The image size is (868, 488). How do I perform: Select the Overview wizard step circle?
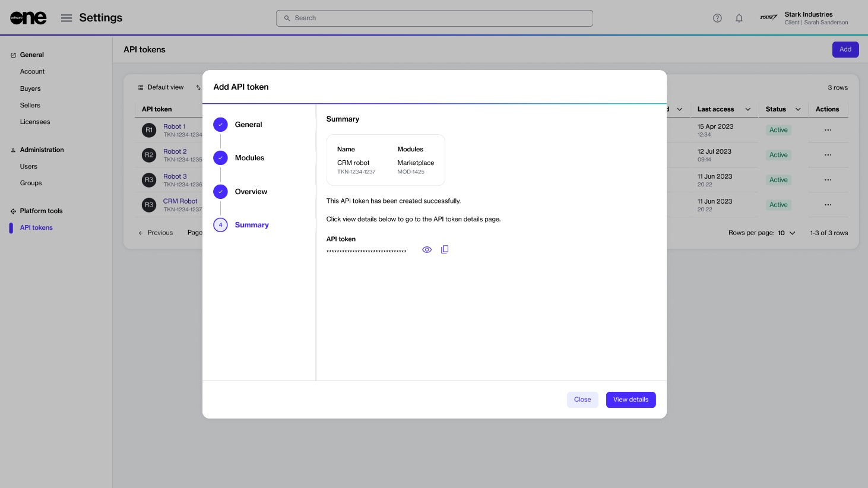[x=220, y=192]
